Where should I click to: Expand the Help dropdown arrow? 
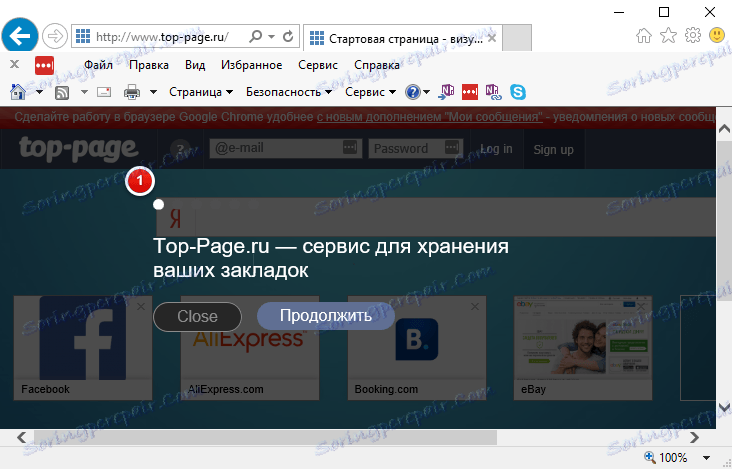tap(426, 92)
